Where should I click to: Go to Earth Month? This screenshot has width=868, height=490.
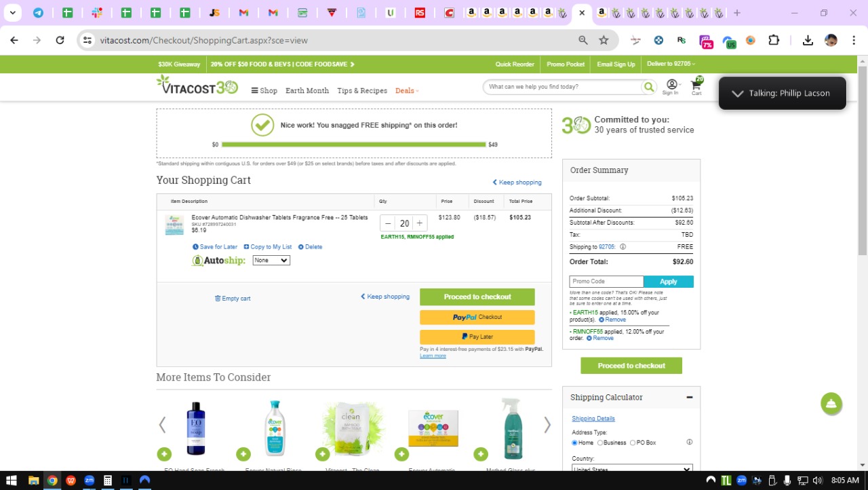coord(307,90)
